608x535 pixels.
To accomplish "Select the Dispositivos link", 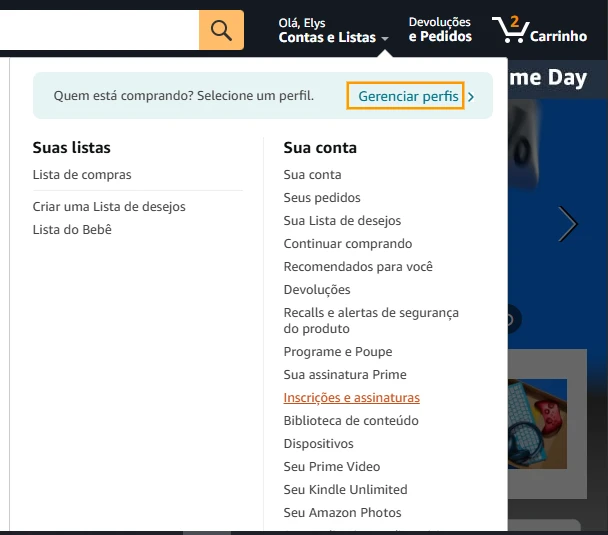I will [318, 444].
